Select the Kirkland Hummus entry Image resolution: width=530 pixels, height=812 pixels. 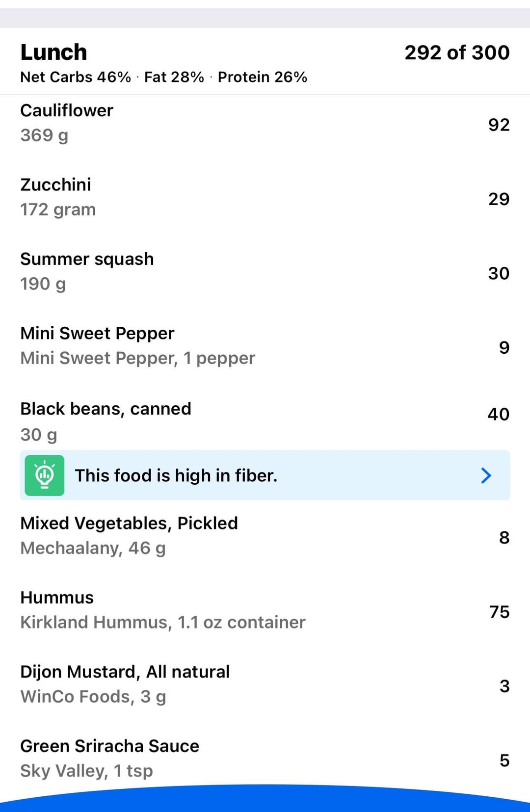(x=265, y=610)
